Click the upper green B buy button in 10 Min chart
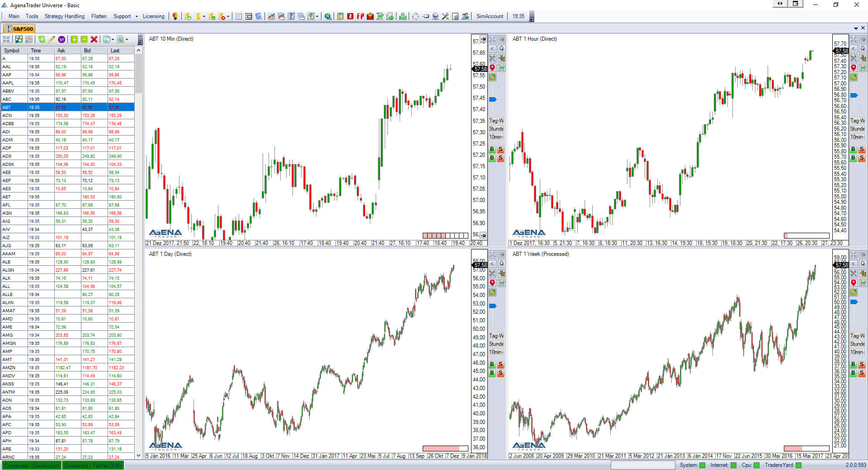Viewport: 868px width, 470px height. pyautogui.click(x=492, y=149)
